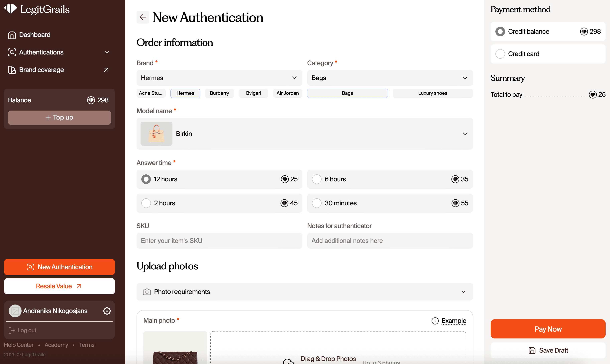Screen dimensions: 610x364
Task: Open account settings with the gear icon
Action: point(107,311)
